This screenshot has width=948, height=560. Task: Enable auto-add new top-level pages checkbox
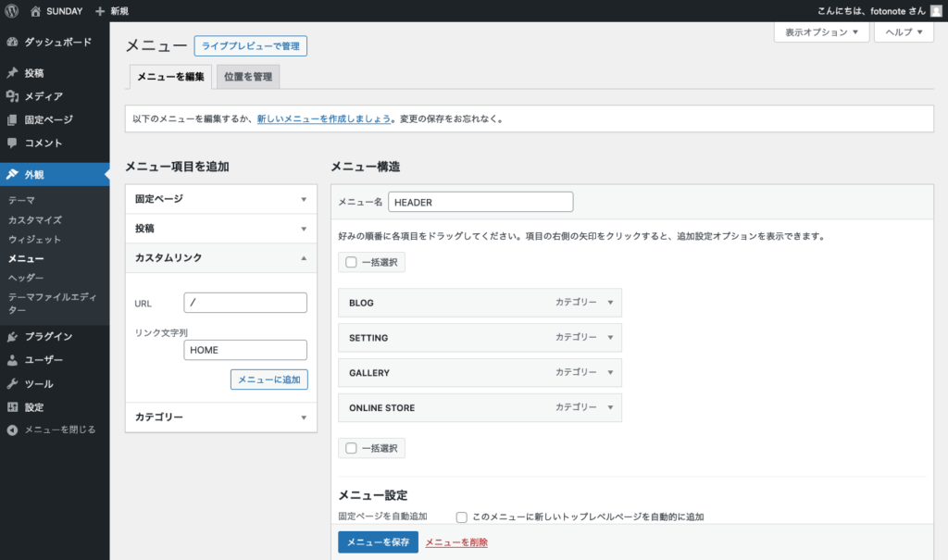pyautogui.click(x=461, y=516)
